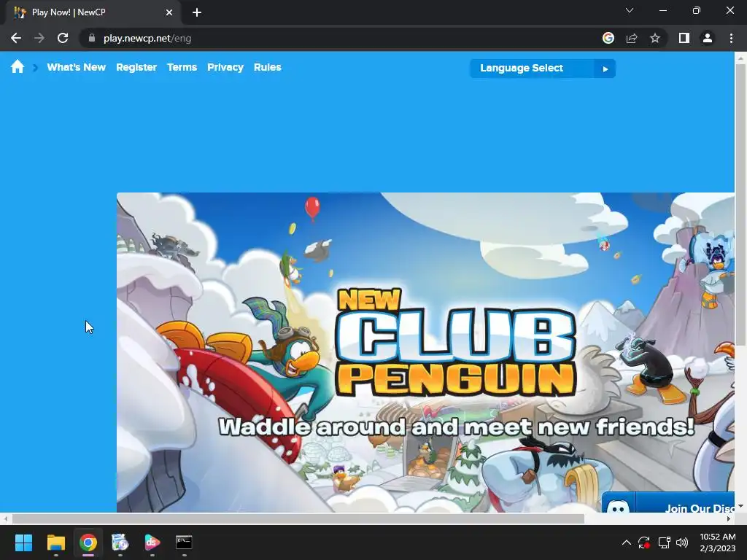Open the command prompt on taskbar

[x=184, y=542]
